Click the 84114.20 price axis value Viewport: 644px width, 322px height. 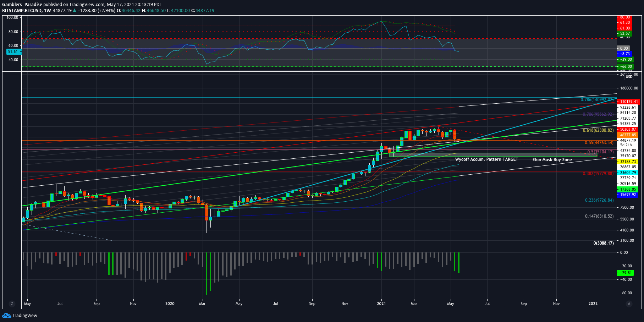[628, 113]
